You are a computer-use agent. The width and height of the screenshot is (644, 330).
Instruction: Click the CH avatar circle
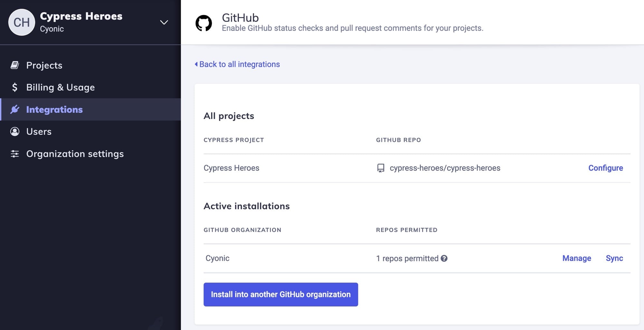(x=21, y=22)
